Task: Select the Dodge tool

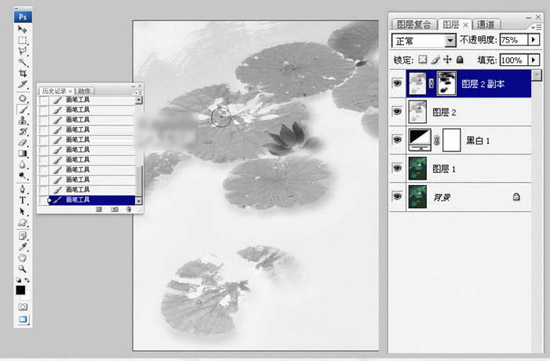Action: coord(22,175)
